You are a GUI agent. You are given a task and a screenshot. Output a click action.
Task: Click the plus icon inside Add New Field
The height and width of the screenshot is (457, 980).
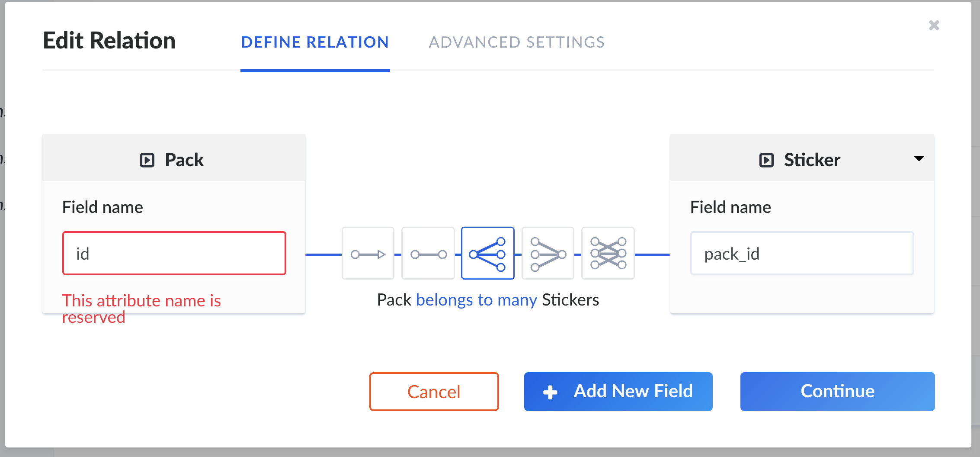[550, 391]
